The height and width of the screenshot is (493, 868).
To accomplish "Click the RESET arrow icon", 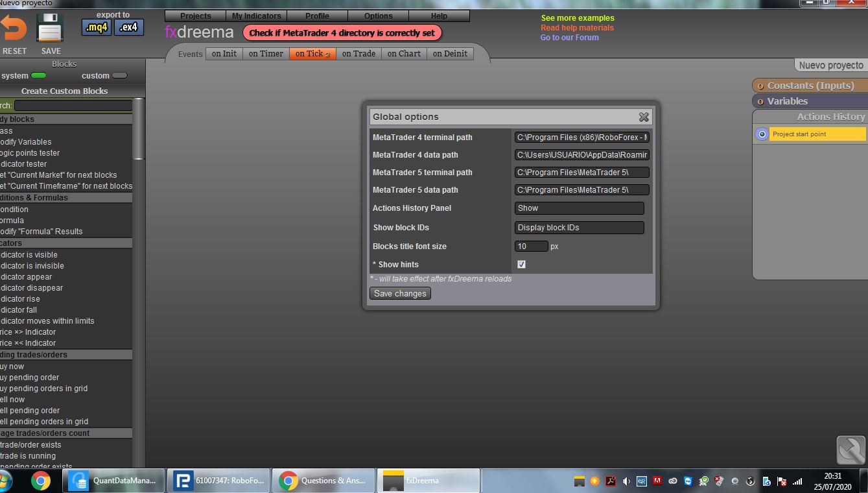I will (x=13, y=29).
